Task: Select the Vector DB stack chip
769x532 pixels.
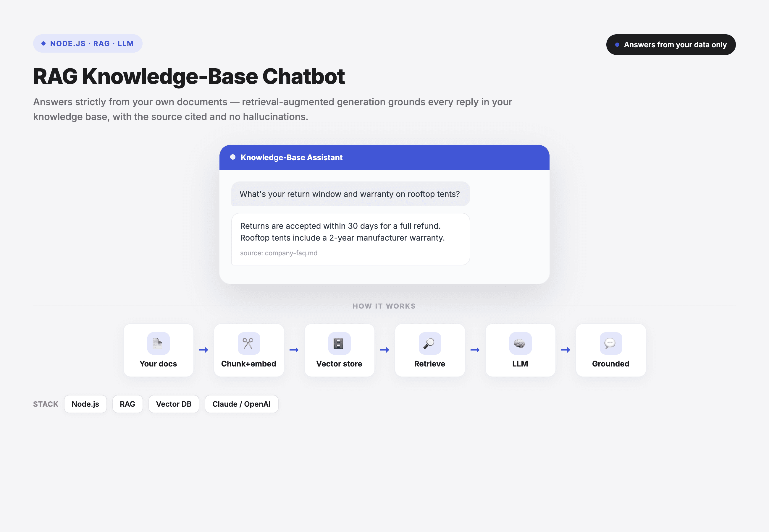Action: [x=174, y=404]
